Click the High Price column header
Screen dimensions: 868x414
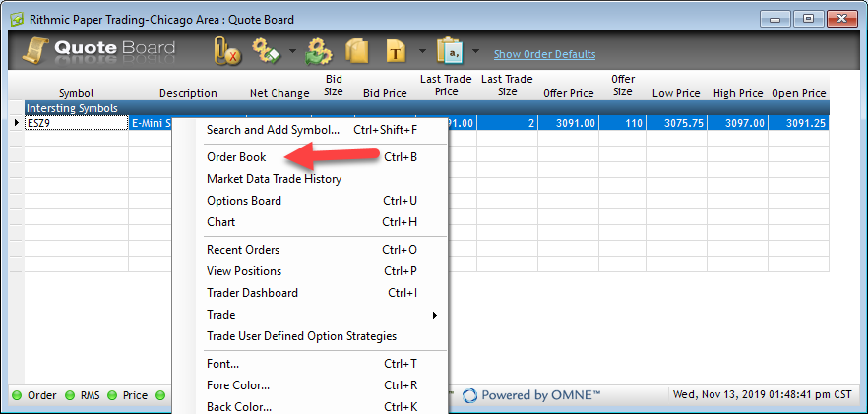(738, 93)
